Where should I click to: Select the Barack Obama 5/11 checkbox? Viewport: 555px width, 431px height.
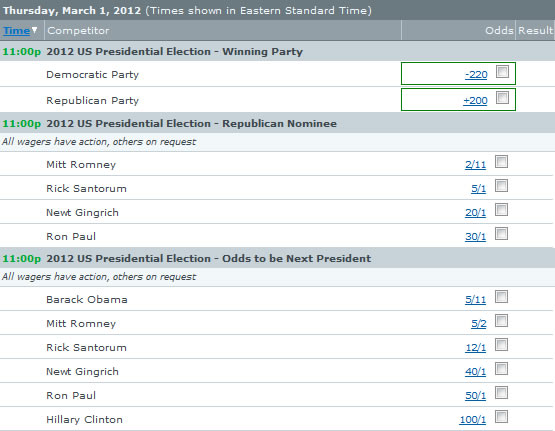click(501, 297)
